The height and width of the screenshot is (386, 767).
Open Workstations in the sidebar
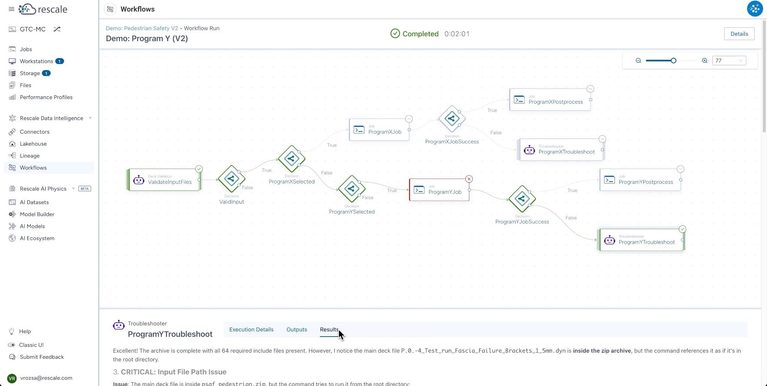[36, 61]
